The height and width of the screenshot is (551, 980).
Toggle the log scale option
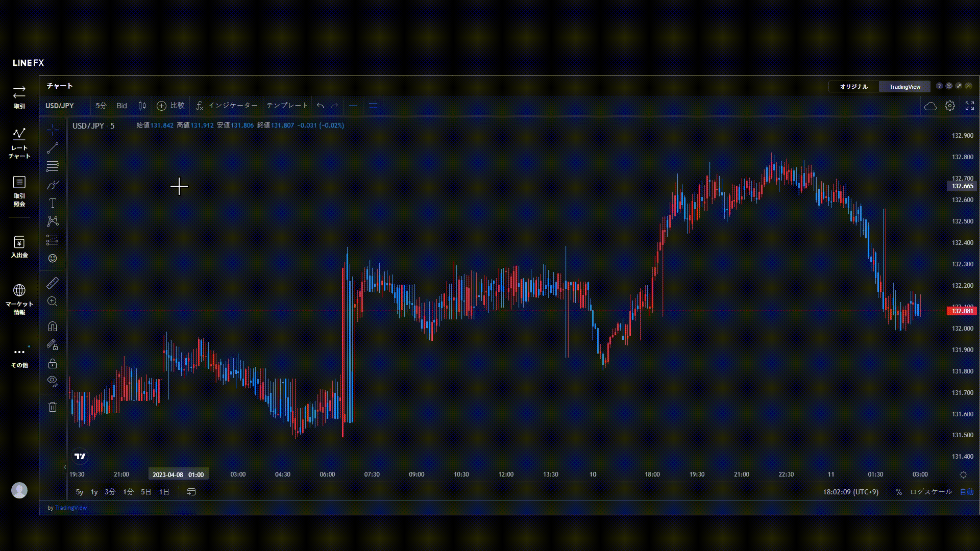[x=930, y=492]
